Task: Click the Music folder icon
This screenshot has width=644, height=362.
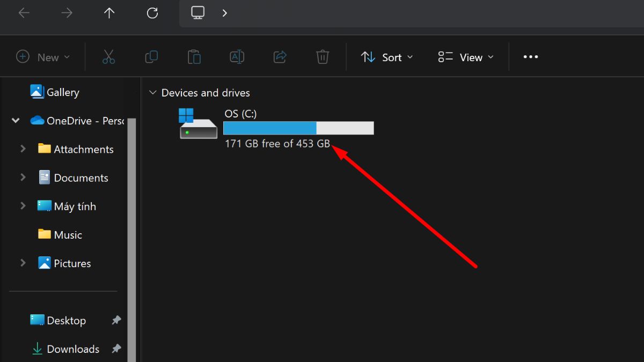Action: (45, 234)
